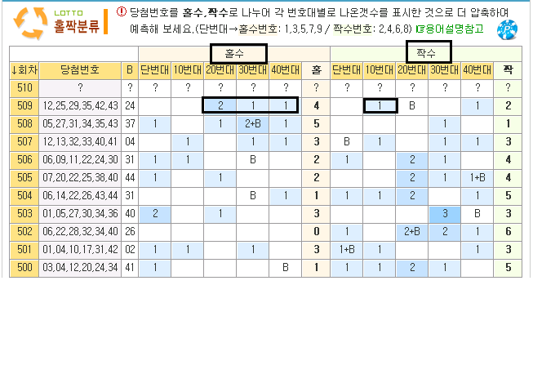This screenshot has height=392, width=533.
Task: Select round 510 row number cell
Action: [24, 87]
